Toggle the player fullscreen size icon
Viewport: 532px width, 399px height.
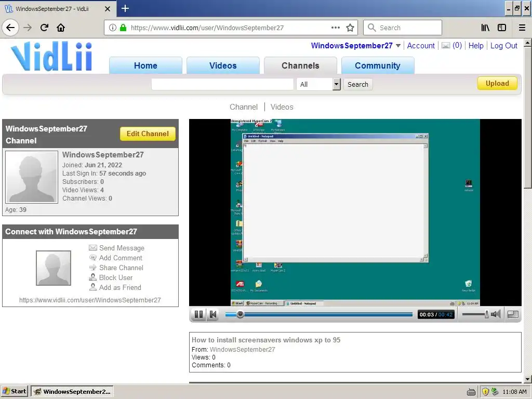[x=513, y=314]
